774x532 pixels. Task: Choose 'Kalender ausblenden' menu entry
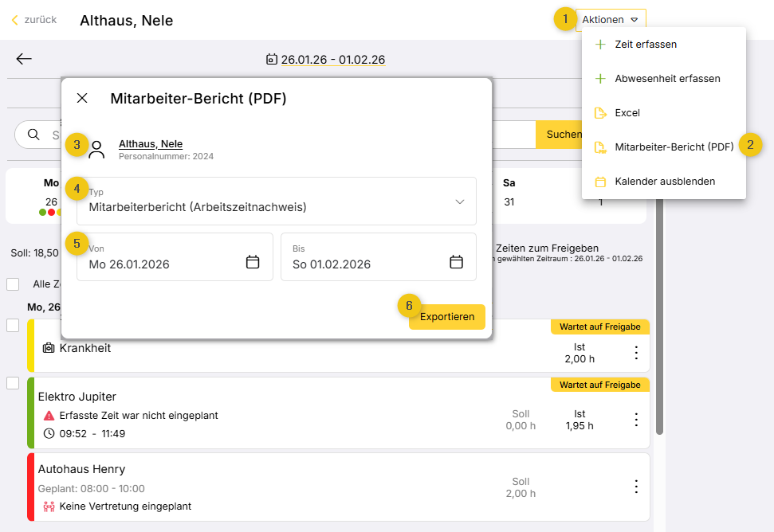[664, 182]
